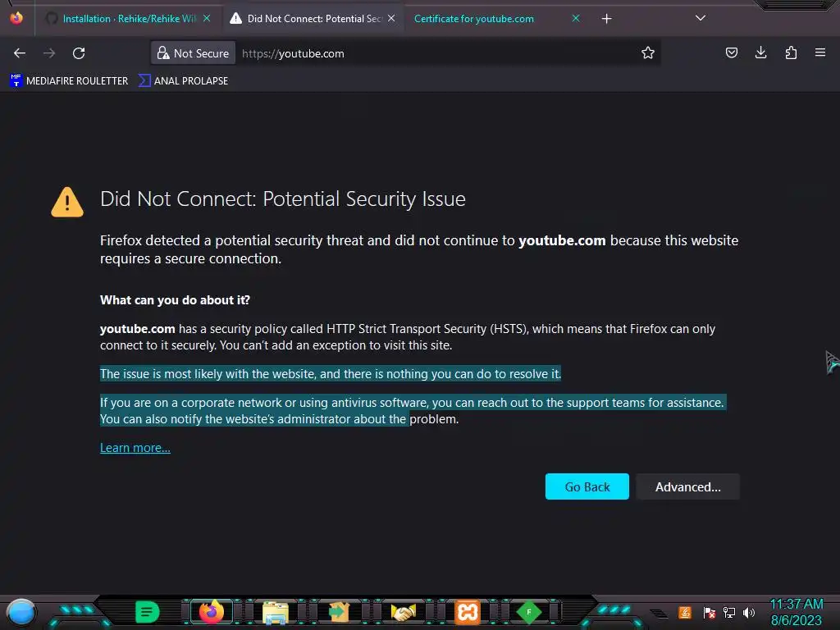Click the bold youtube.com in first paragraph
Screen dimensions: 840x630
[x=562, y=240]
